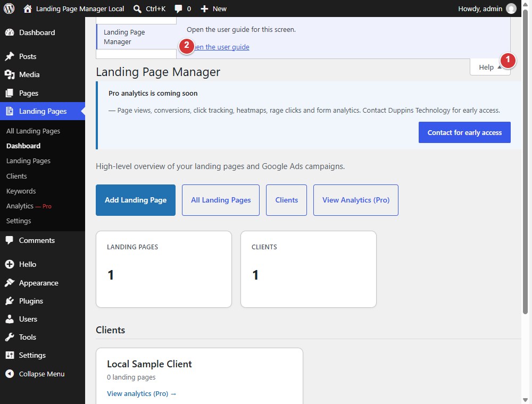Open Comments menu item in sidebar
The image size is (532, 404).
click(43, 240)
